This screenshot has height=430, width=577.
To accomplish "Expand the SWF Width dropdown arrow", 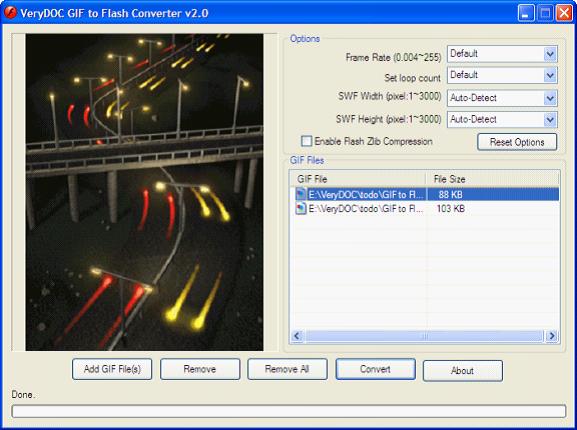I will click(x=550, y=98).
